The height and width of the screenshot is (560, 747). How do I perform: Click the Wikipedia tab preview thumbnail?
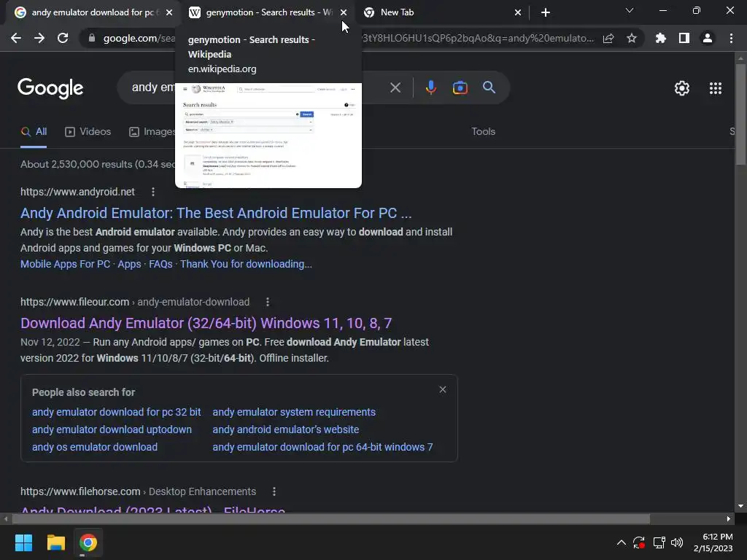tap(268, 135)
